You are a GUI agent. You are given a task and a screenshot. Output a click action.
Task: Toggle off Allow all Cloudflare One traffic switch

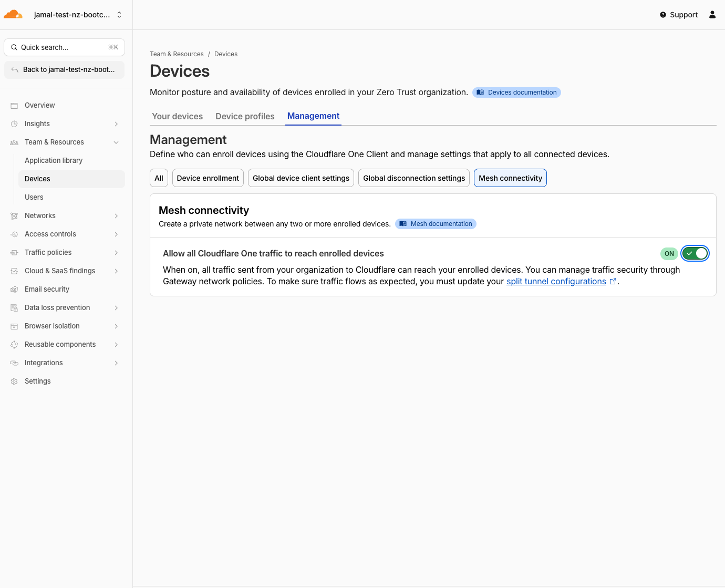695,254
